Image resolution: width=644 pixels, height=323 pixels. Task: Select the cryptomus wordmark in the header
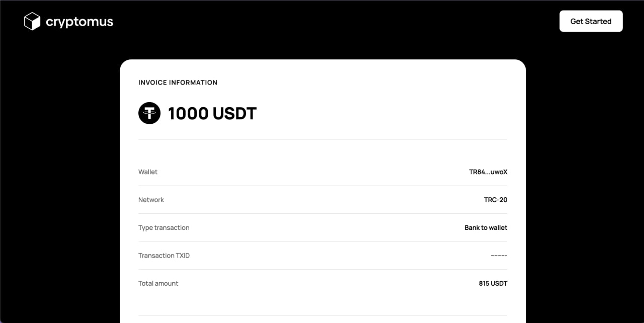[79, 21]
